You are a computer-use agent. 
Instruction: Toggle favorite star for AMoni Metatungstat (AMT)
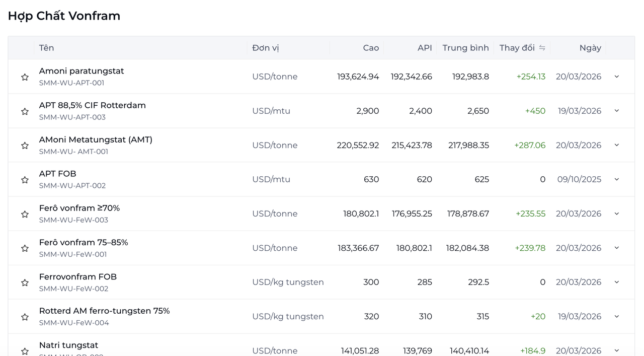[25, 146]
